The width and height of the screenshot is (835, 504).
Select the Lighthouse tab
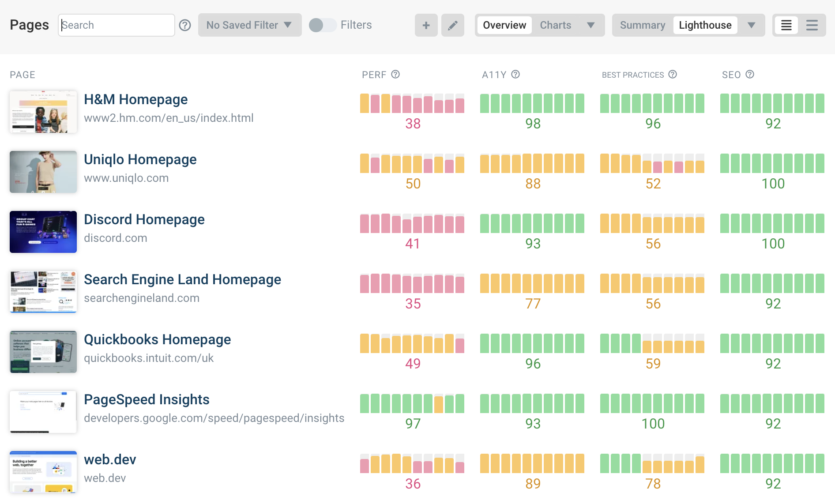pyautogui.click(x=705, y=25)
